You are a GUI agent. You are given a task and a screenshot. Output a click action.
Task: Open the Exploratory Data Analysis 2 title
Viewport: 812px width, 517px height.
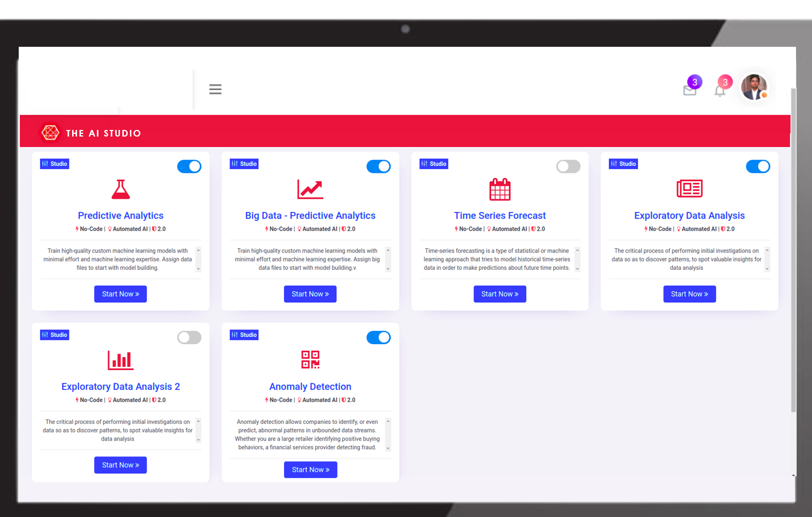(x=121, y=387)
